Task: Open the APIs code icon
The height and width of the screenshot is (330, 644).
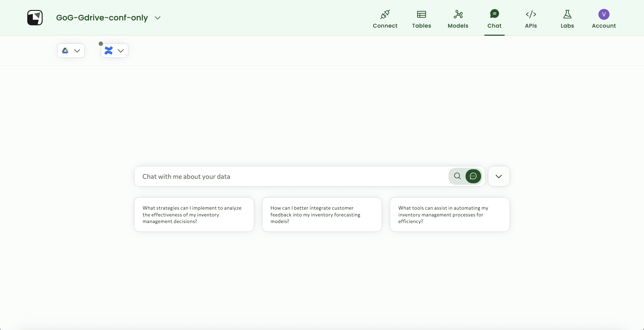Action: tap(531, 14)
